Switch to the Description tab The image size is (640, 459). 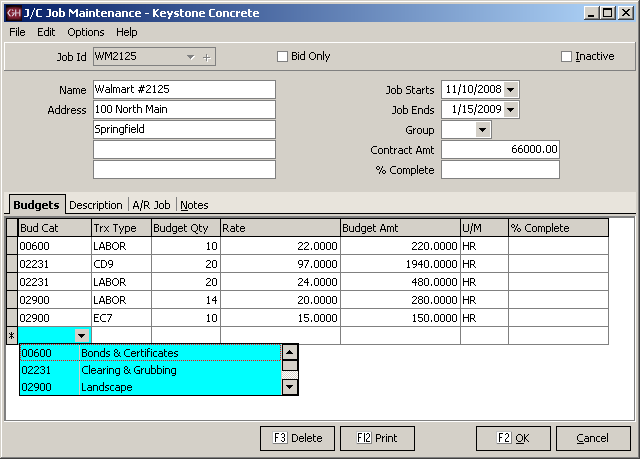pos(96,205)
